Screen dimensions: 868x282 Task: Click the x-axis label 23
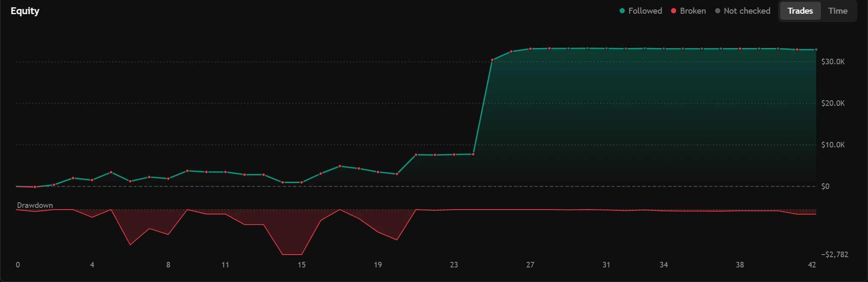pos(454,265)
